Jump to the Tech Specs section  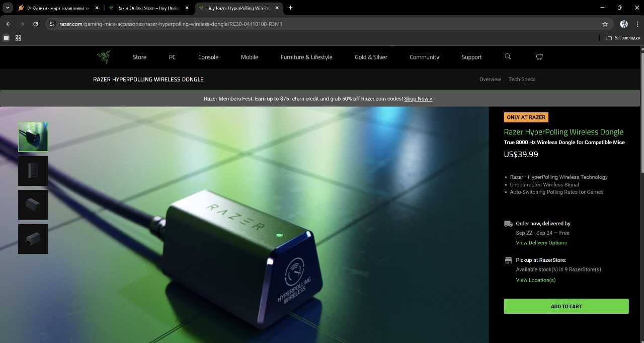[x=522, y=79]
